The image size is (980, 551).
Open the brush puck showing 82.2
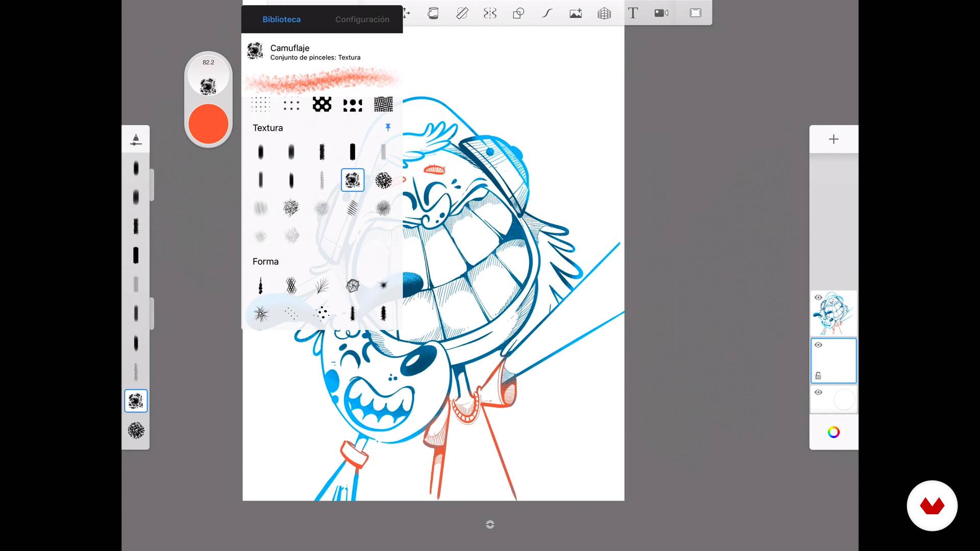pos(208,76)
